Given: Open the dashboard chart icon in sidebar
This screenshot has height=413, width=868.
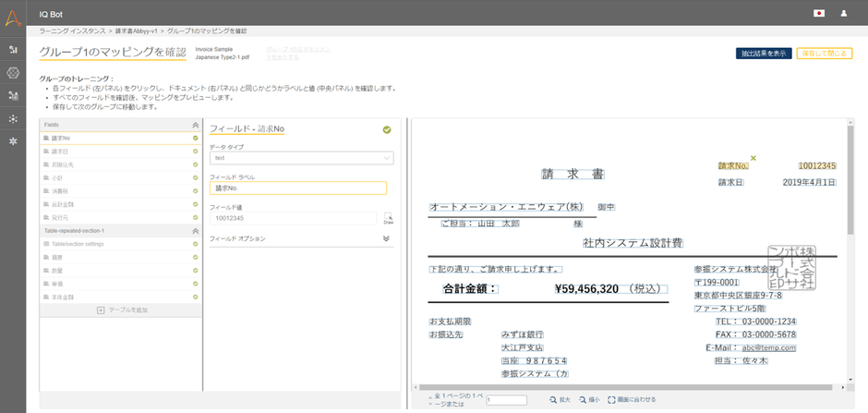Looking at the screenshot, I should [13, 49].
